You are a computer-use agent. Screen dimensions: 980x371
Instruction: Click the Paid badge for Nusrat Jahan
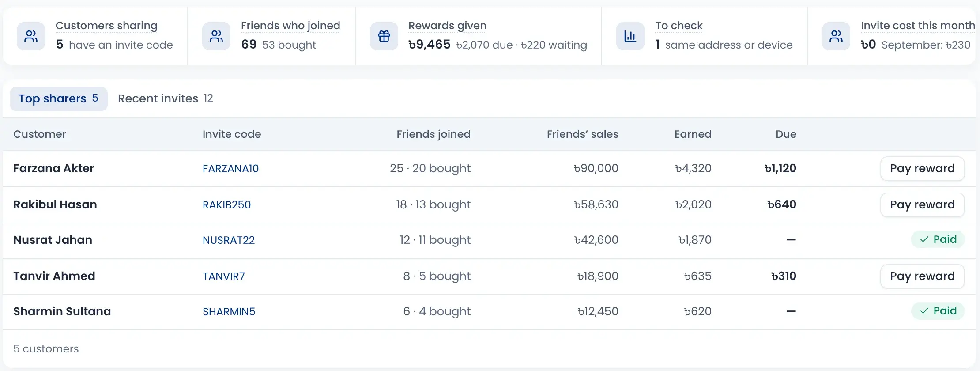(x=938, y=239)
